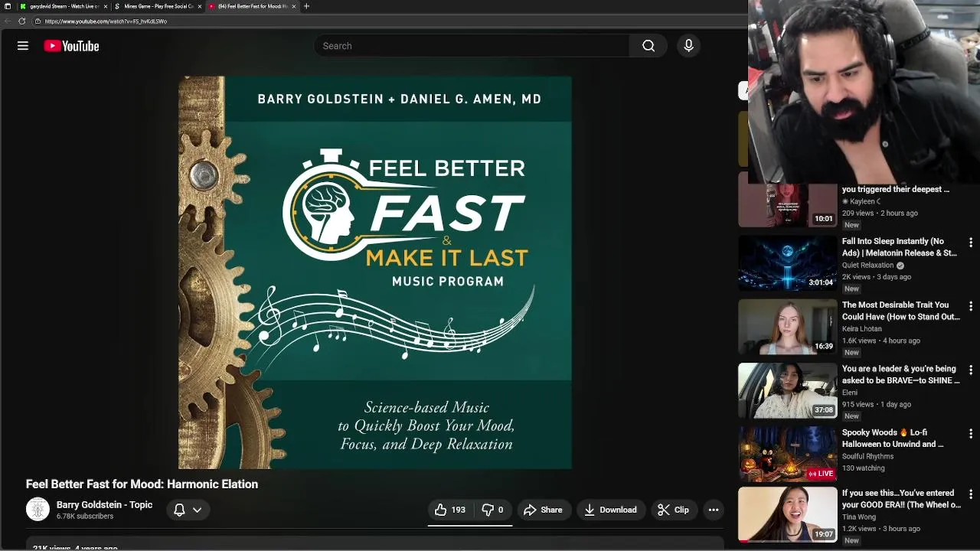Close the Mines Game tab

200,6
